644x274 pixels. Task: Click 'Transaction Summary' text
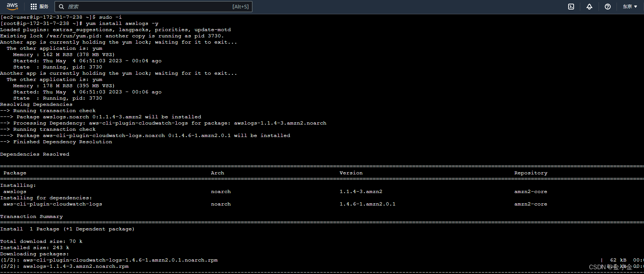point(32,216)
